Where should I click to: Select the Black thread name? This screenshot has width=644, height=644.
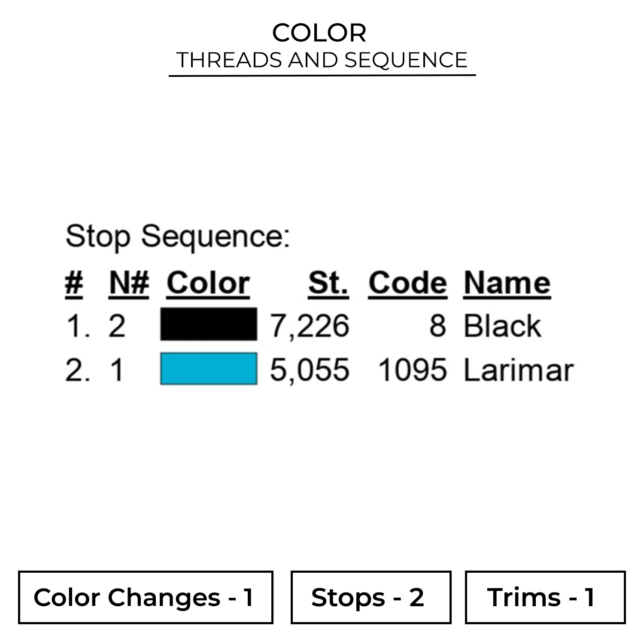[x=502, y=326]
